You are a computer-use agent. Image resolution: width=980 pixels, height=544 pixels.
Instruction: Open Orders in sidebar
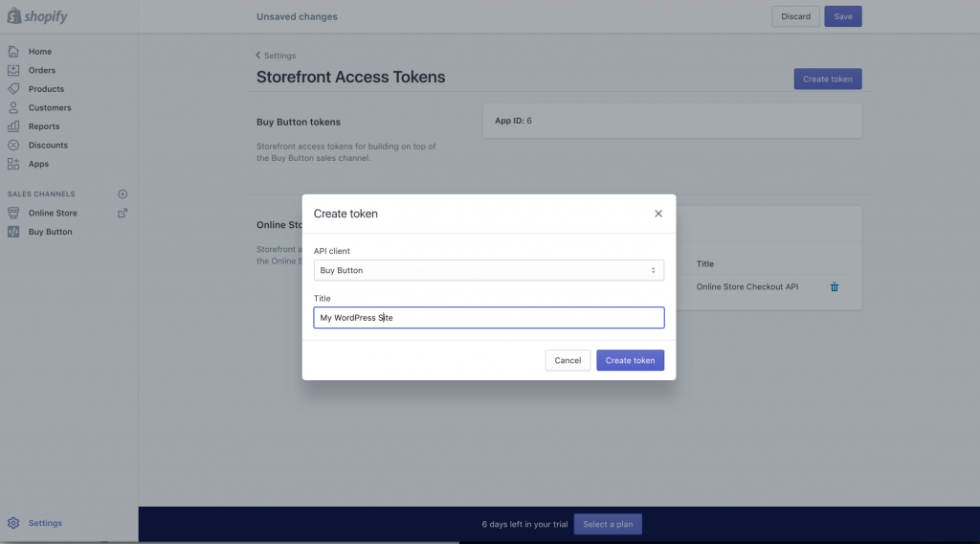tap(42, 70)
